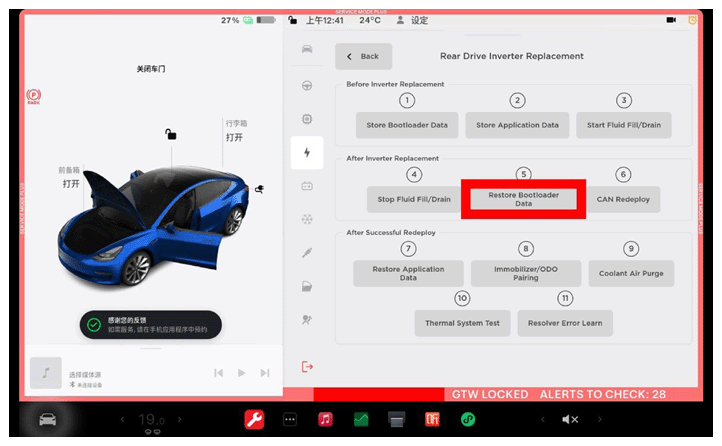Increase volume with right arrow
This screenshot has width=722, height=446.
pos(600,419)
